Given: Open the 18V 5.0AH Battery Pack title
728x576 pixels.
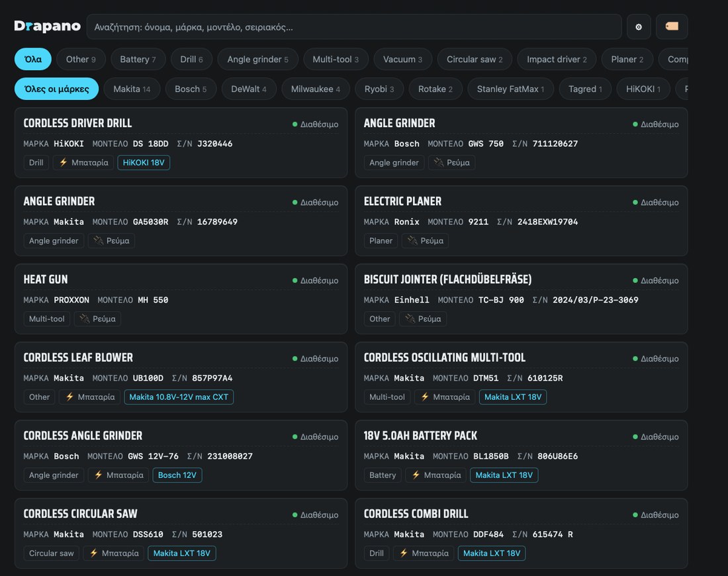Looking at the screenshot, I should click(x=420, y=435).
